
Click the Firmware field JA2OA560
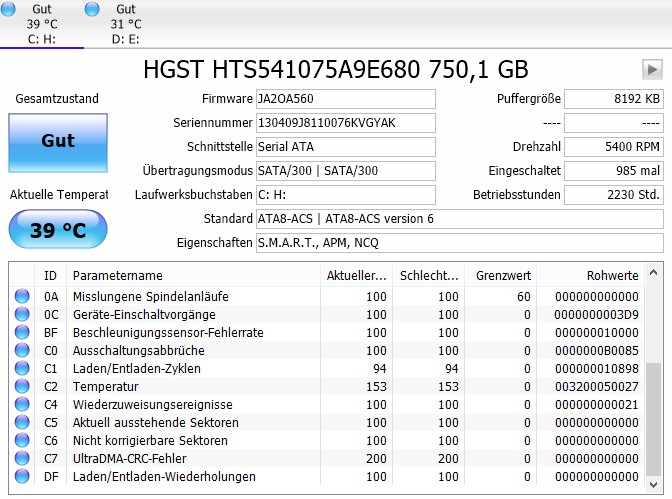[x=345, y=99]
